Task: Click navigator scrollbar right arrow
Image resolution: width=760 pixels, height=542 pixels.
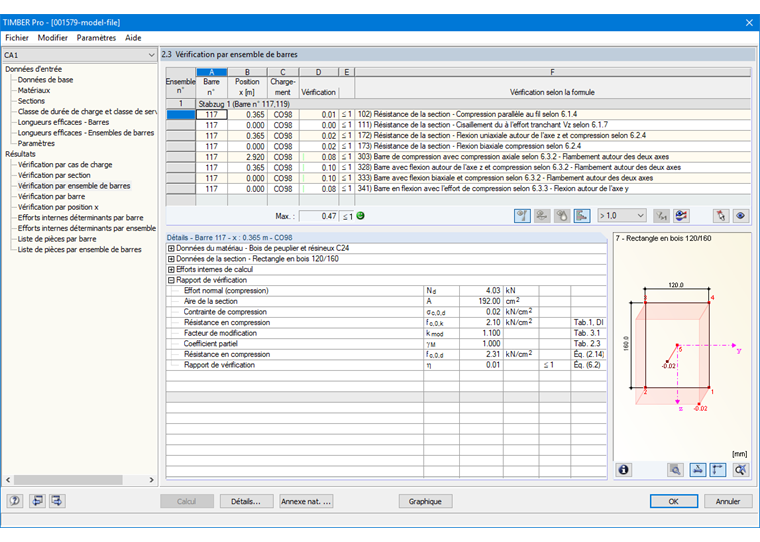Action: [x=151, y=480]
